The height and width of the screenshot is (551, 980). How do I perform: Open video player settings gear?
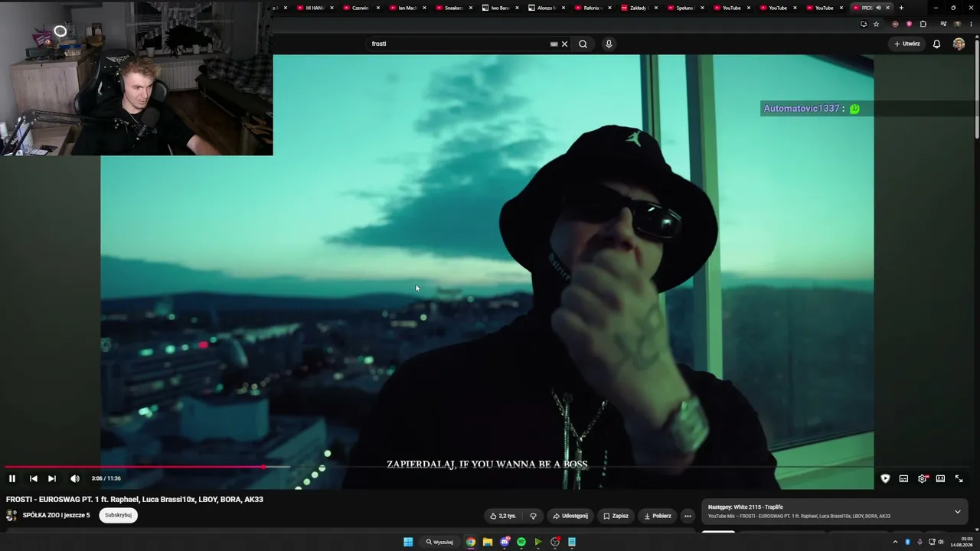(923, 478)
